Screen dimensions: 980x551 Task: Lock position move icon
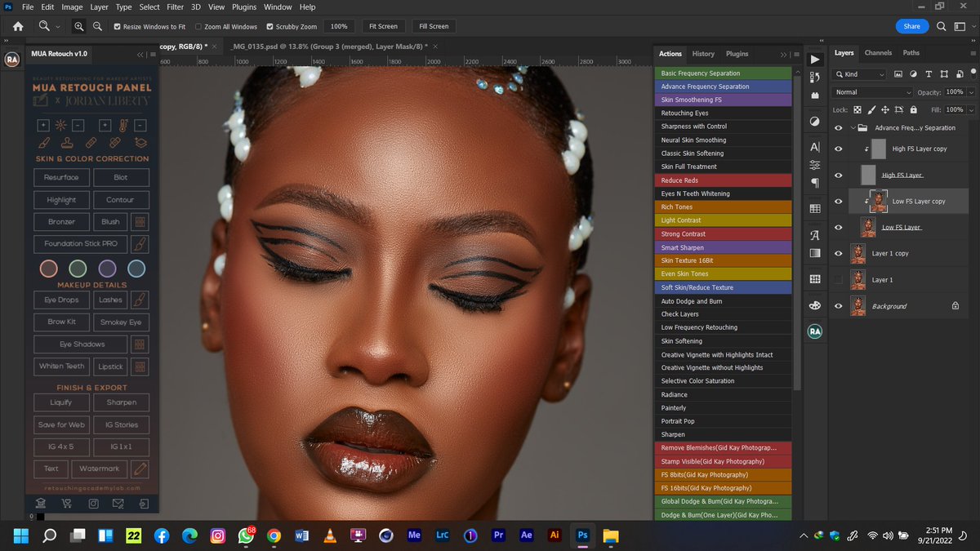coord(885,109)
